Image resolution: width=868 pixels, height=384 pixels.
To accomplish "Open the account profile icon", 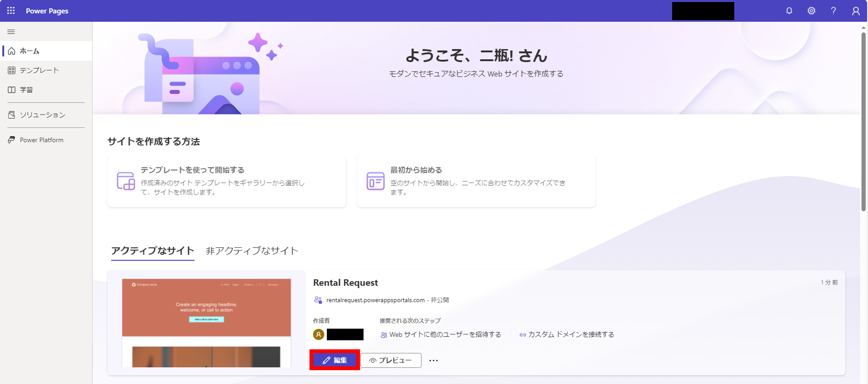I will pyautogui.click(x=855, y=11).
